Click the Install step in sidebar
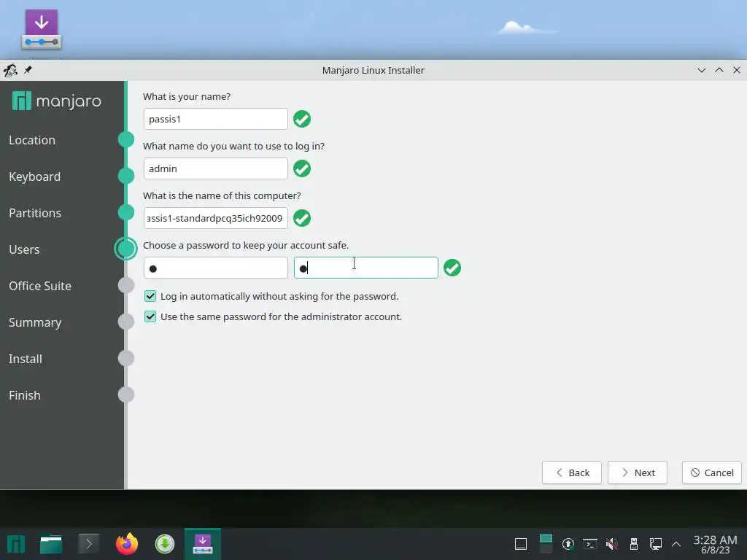The width and height of the screenshot is (747, 560). point(26,359)
